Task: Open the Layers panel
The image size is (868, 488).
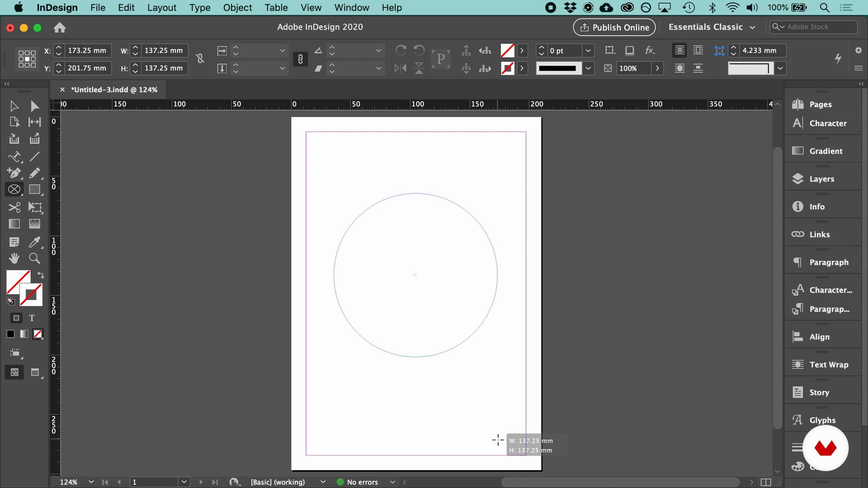Action: 822,179
